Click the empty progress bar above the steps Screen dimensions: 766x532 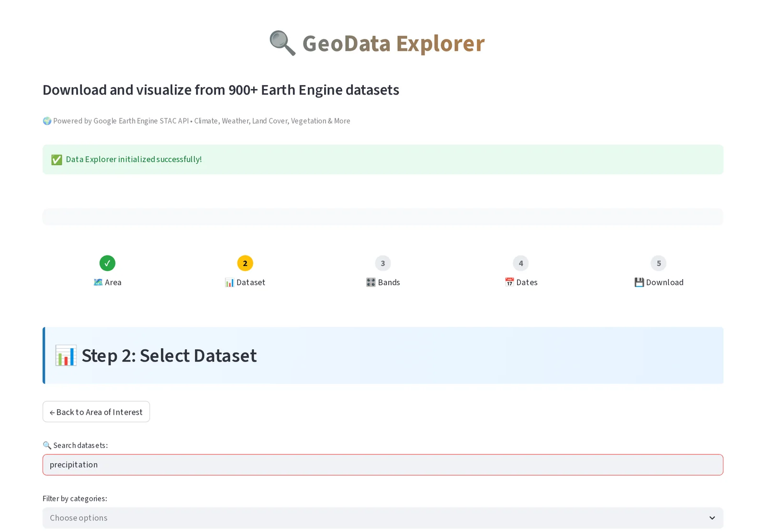click(383, 216)
